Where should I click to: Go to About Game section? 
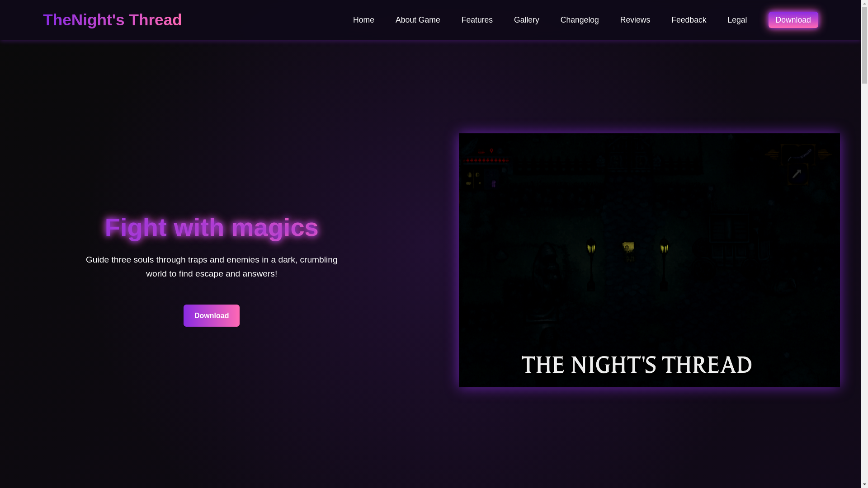point(418,20)
